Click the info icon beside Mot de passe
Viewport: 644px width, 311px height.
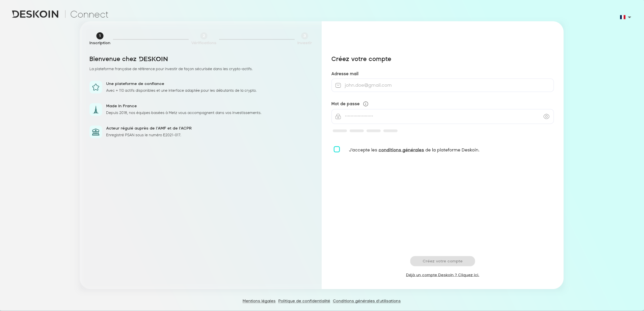366,104
